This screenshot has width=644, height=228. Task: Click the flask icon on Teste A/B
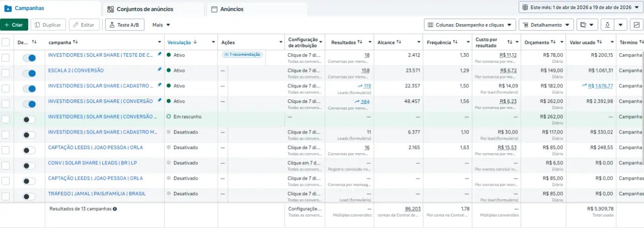[112, 25]
